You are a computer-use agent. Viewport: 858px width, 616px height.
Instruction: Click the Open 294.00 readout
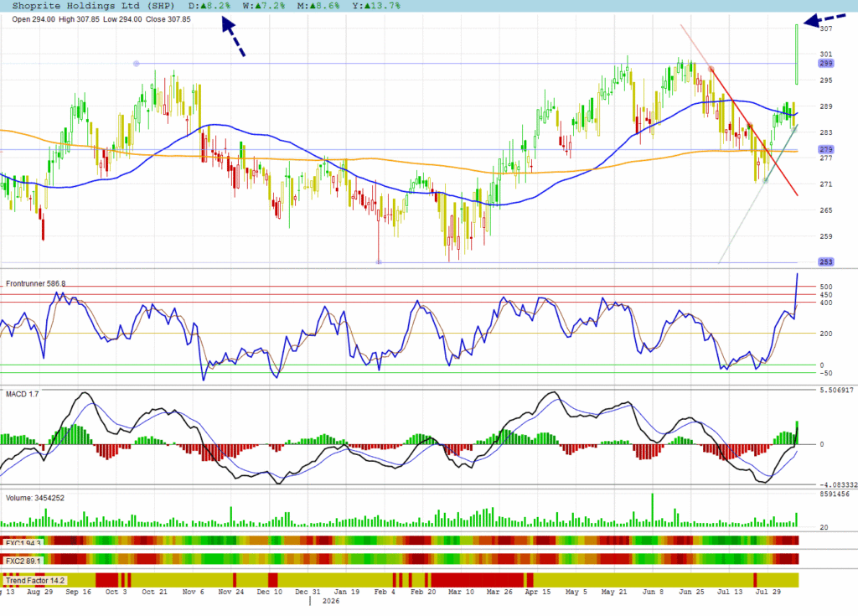tap(34, 19)
